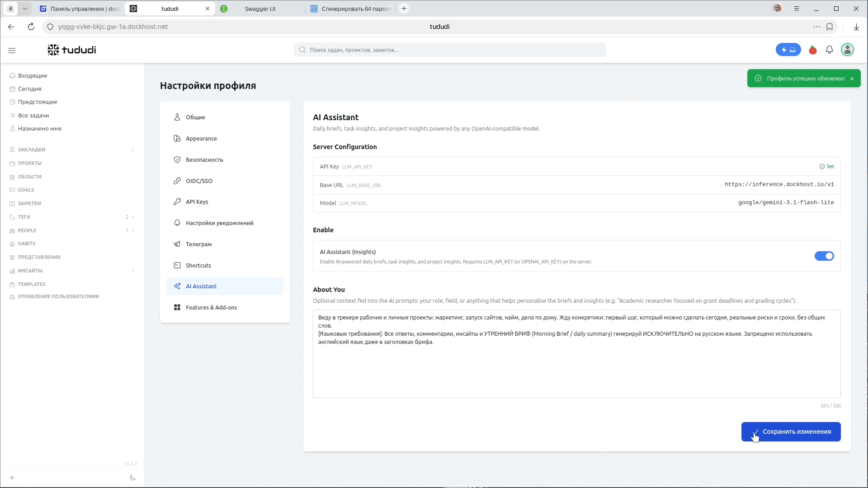Toggle the sidebar hamburger menu
The width and height of the screenshot is (868, 488).
(12, 50)
